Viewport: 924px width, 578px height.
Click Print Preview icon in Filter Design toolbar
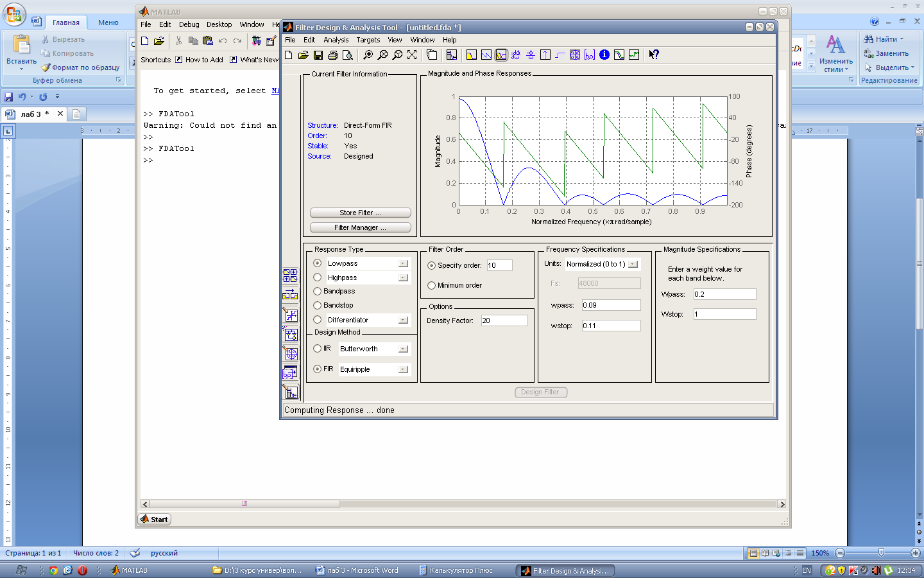click(x=347, y=55)
